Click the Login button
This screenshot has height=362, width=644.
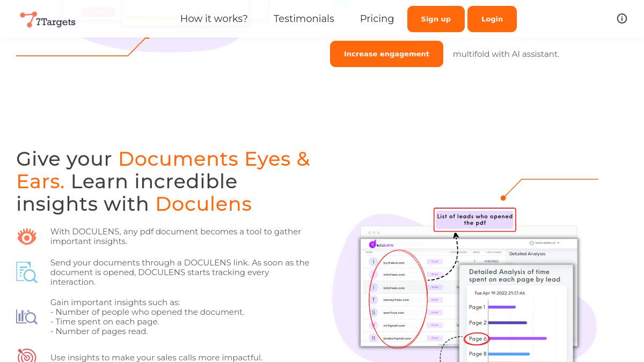click(x=492, y=19)
